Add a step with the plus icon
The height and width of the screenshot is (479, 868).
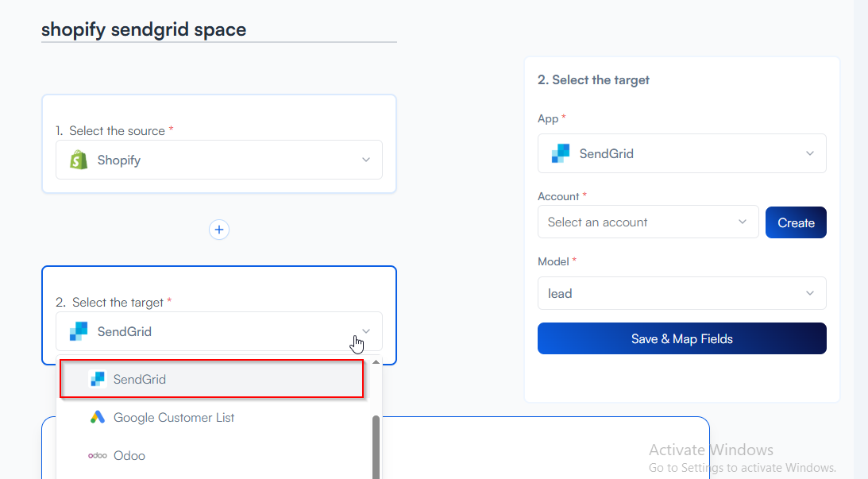[x=219, y=230]
